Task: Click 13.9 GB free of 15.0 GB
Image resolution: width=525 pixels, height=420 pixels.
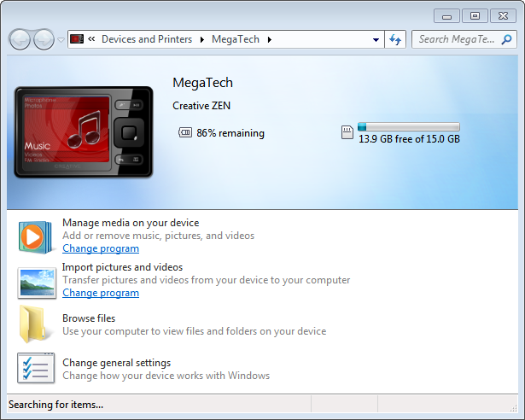Action: [409, 139]
